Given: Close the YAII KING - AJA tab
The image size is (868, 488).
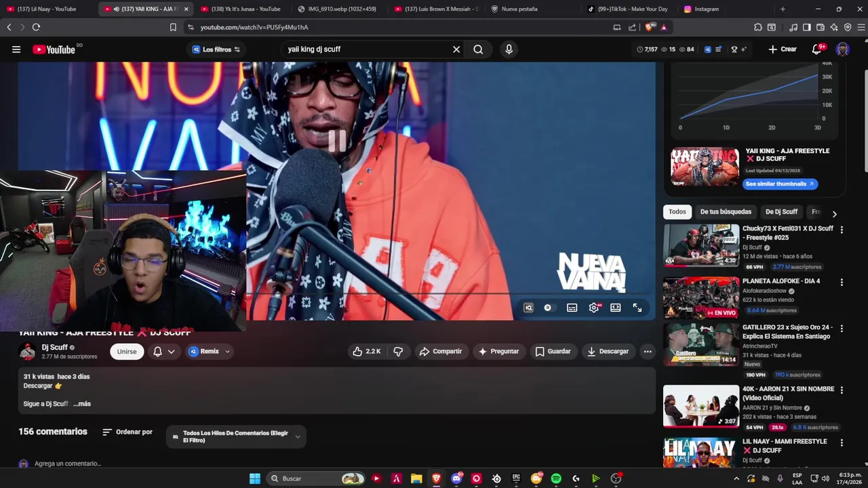Looking at the screenshot, I should click(186, 9).
